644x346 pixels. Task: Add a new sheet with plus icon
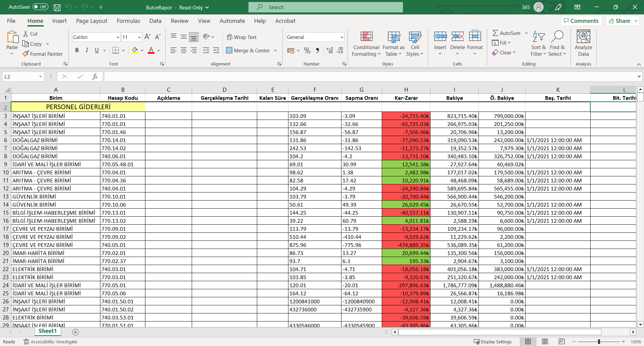[x=76, y=332]
